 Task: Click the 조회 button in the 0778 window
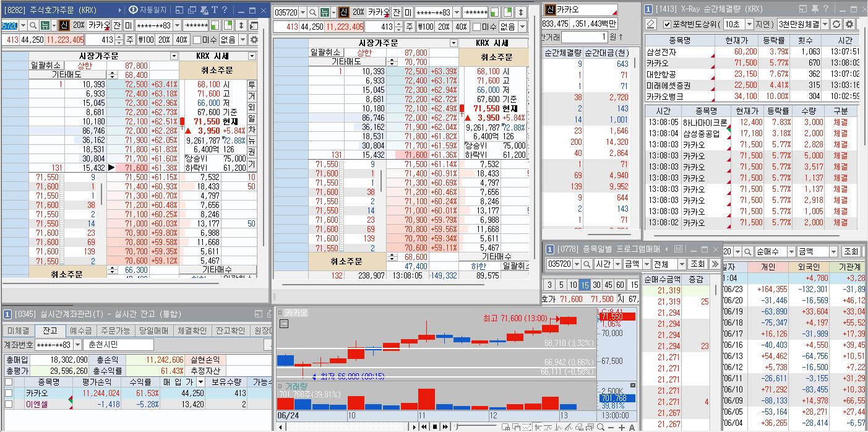pyautogui.click(x=698, y=264)
